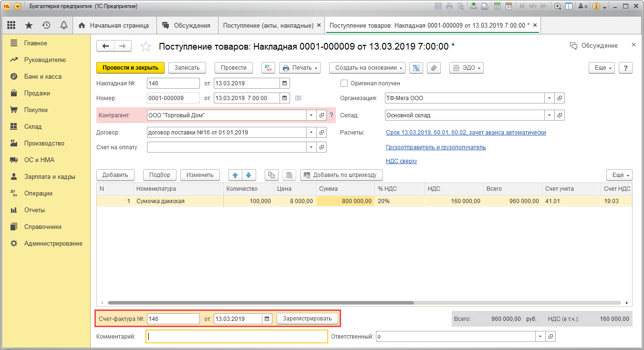The width and height of the screenshot is (644, 350).
Task: Expand the Ответственный dropdown list
Action: pyautogui.click(x=540, y=337)
